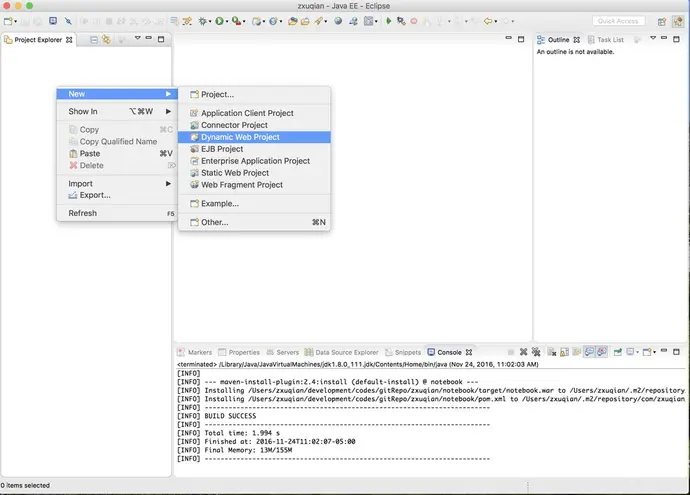Open the dropdown next to New toolbar button
The image size is (690, 495).
coord(15,21)
